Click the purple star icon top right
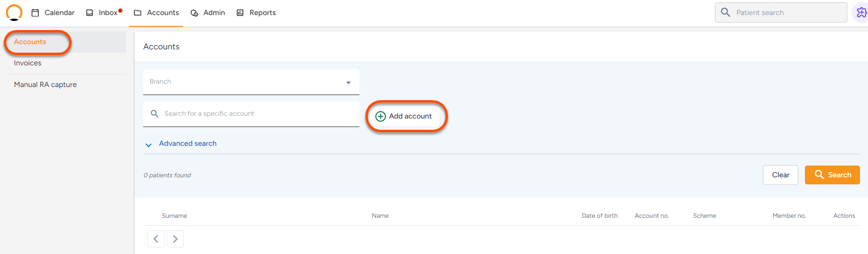The image size is (868, 254). [861, 13]
